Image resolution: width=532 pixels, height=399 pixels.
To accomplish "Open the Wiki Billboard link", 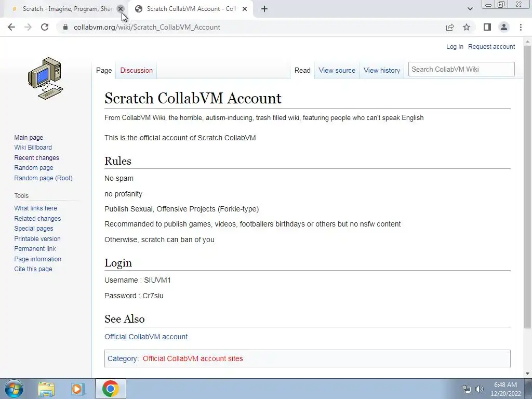I will 33,147.
